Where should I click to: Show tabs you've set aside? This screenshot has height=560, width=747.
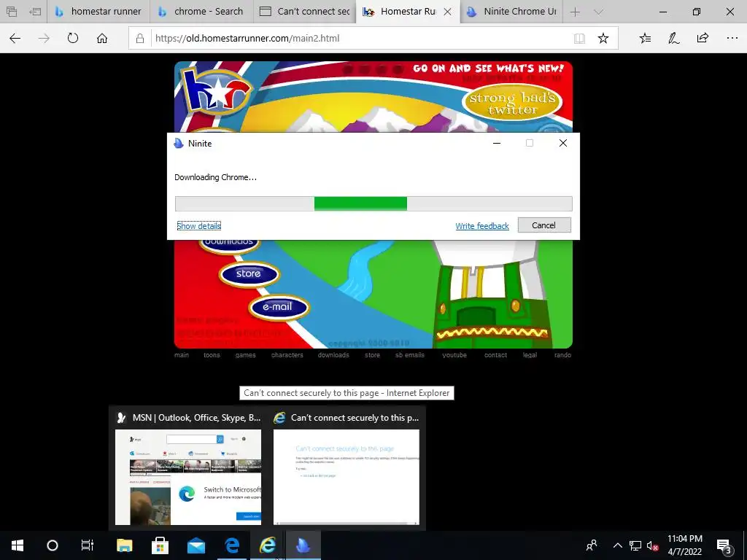pyautogui.click(x=12, y=12)
